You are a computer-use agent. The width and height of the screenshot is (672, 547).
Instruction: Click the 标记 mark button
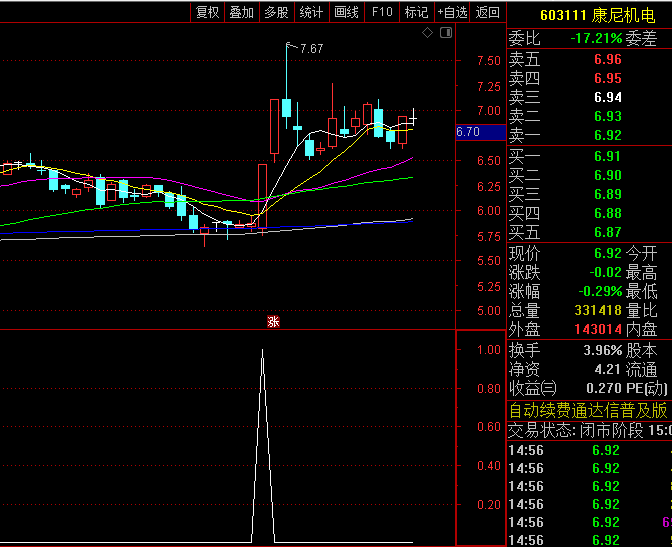click(x=416, y=12)
